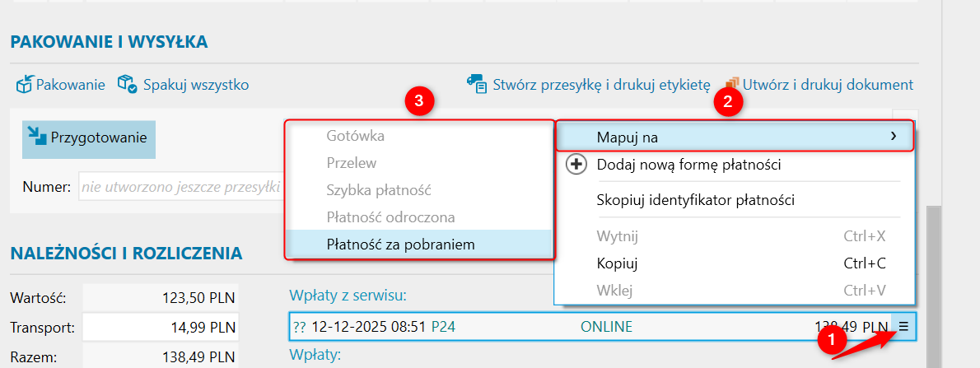Click the ?? unmapped payment marker
The height and width of the screenshot is (368, 980).
pos(299,327)
